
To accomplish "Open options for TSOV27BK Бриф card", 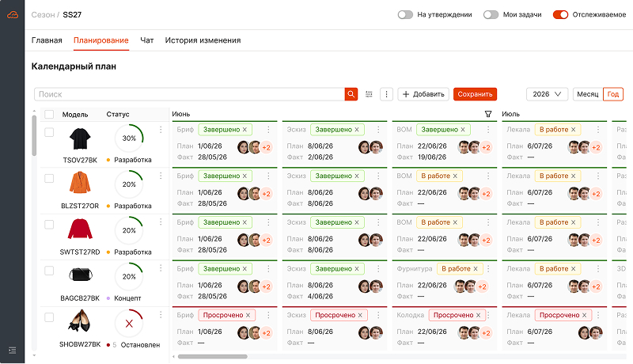I will (268, 130).
